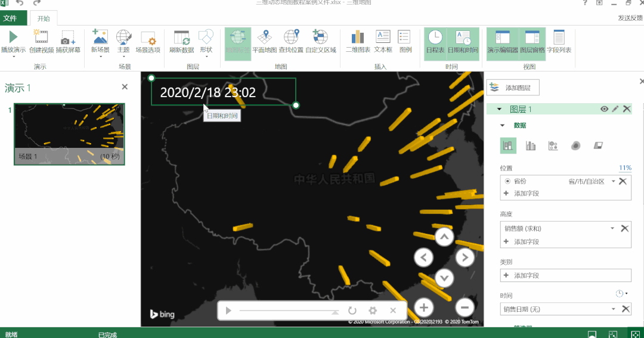
Task: Click 刷新数据 refresh data icon
Action: tap(181, 38)
